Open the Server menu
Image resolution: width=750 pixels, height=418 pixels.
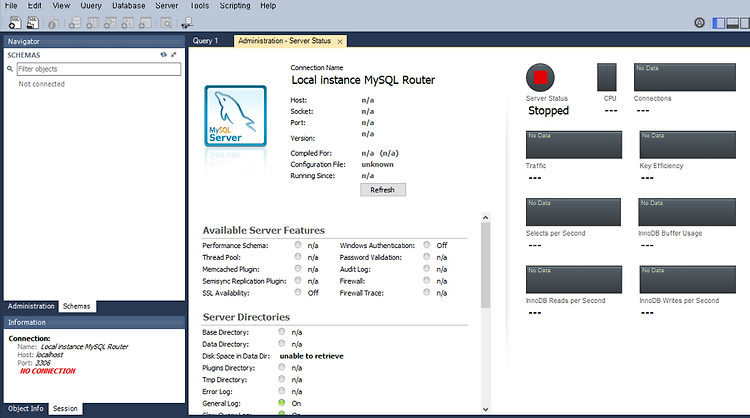pyautogui.click(x=166, y=6)
